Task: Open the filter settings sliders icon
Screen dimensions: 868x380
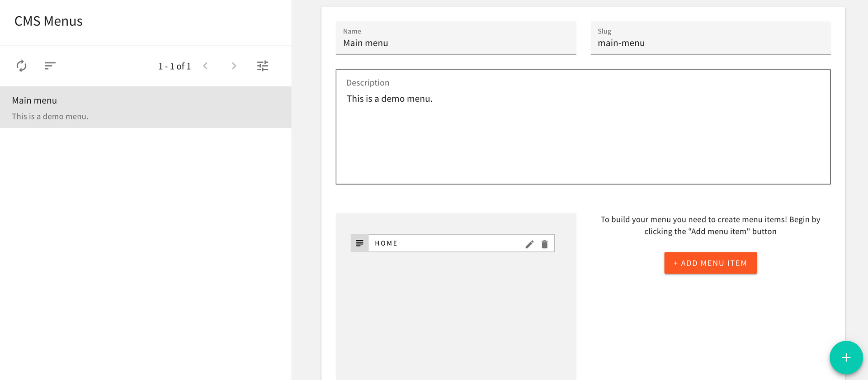Action: [263, 66]
